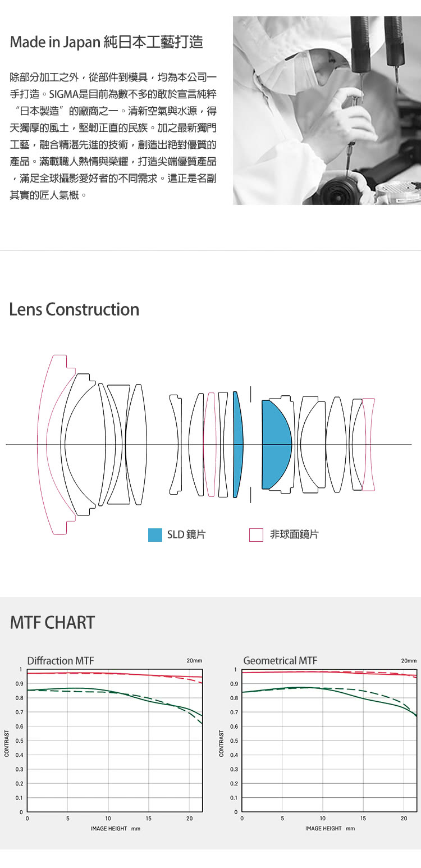The image size is (421, 868).
Task: Click the "Geometrical MTF" chart title
Action: tap(280, 661)
